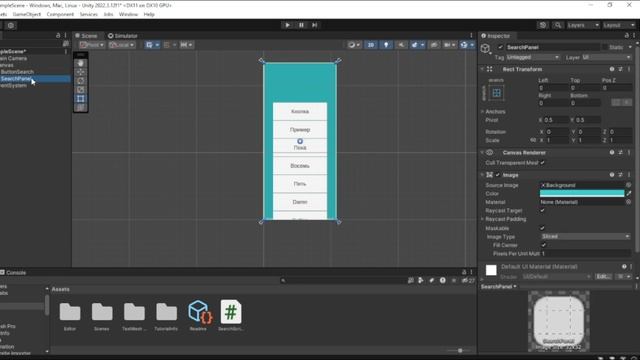Open the Services menu
The image size is (640, 360).
point(89,14)
